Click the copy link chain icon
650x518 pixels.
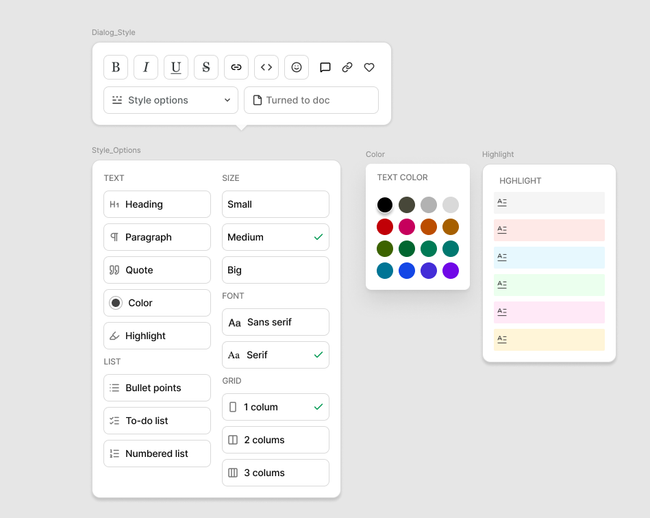coord(347,67)
